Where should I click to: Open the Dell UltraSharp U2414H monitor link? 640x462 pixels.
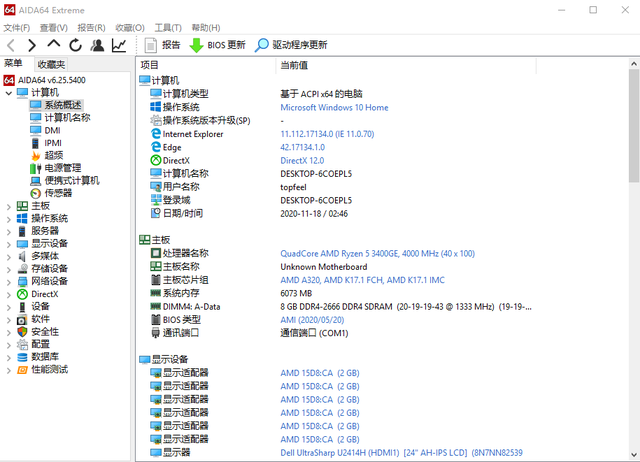(401, 453)
